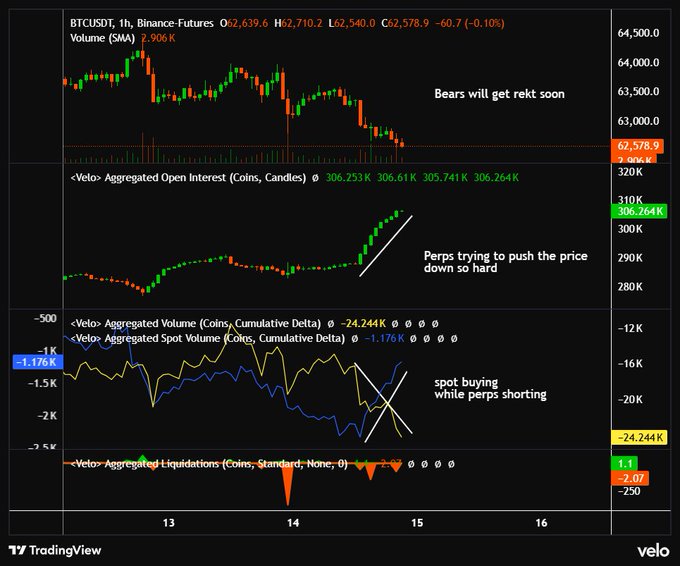Click the yellow -24.244K legend value
The height and width of the screenshot is (566, 680).
[363, 324]
